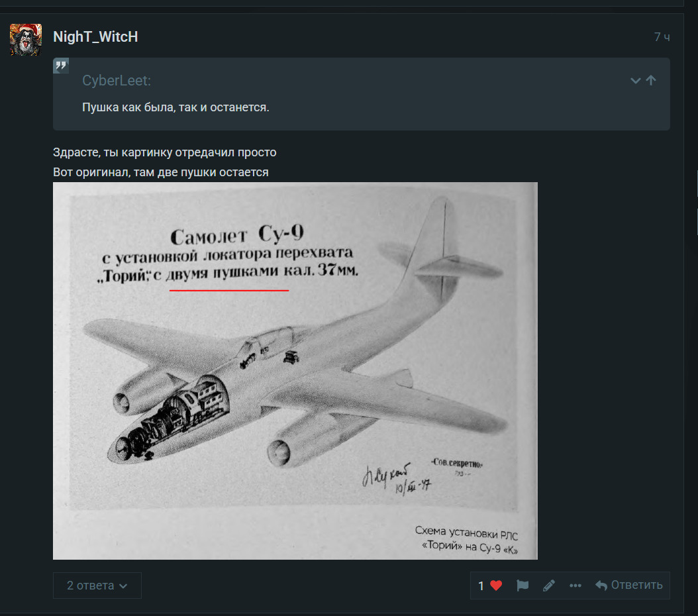Click the CyberLeet quote author title
This screenshot has height=616, width=698.
(117, 81)
